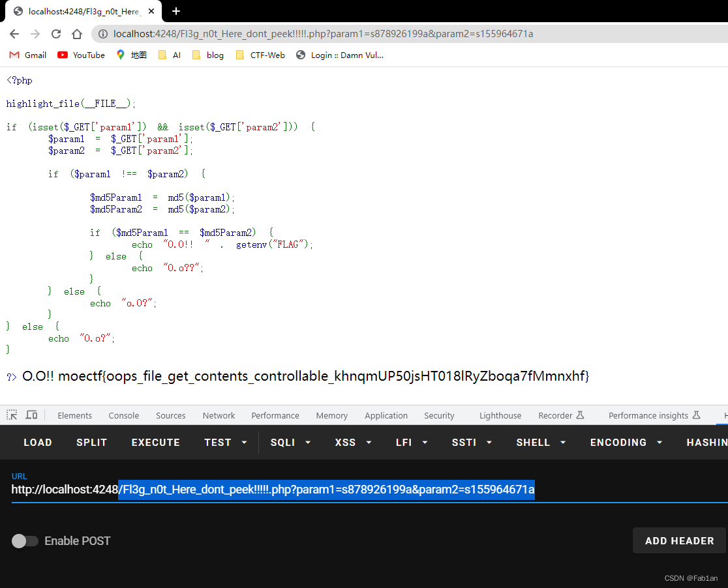Switch to the Performance tab
The width and height of the screenshot is (728, 588).
click(275, 415)
